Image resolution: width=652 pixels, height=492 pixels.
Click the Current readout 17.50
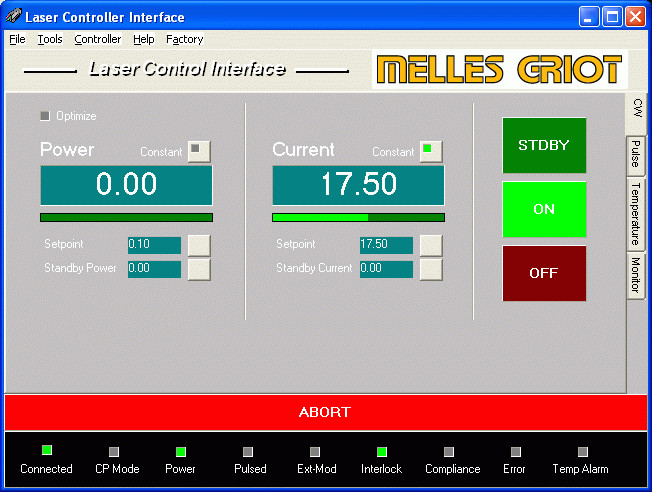pyautogui.click(x=358, y=185)
